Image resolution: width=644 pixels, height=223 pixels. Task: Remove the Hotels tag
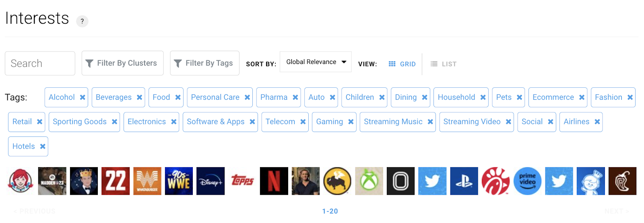click(43, 147)
